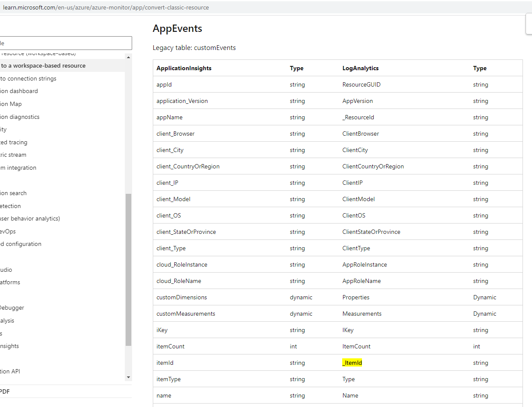Open the 'ion Map' sidebar entry

[x=11, y=104]
